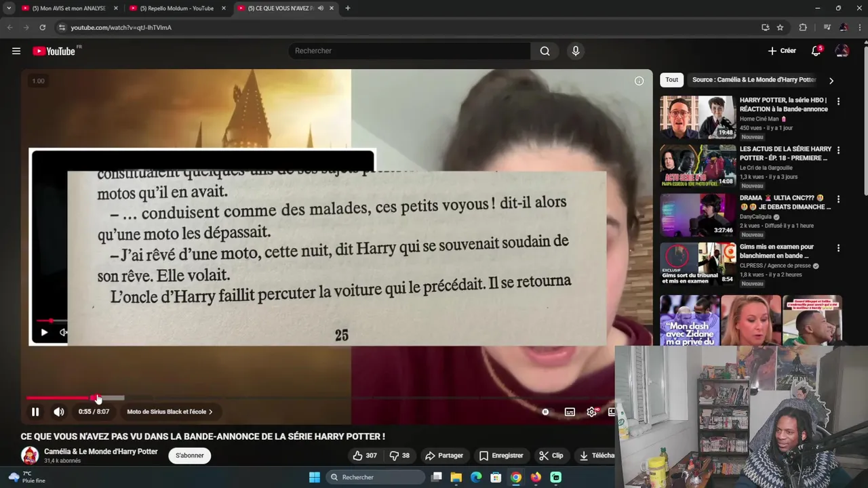
Task: Launch Microsoft Edge from the taskbar
Action: click(476, 477)
